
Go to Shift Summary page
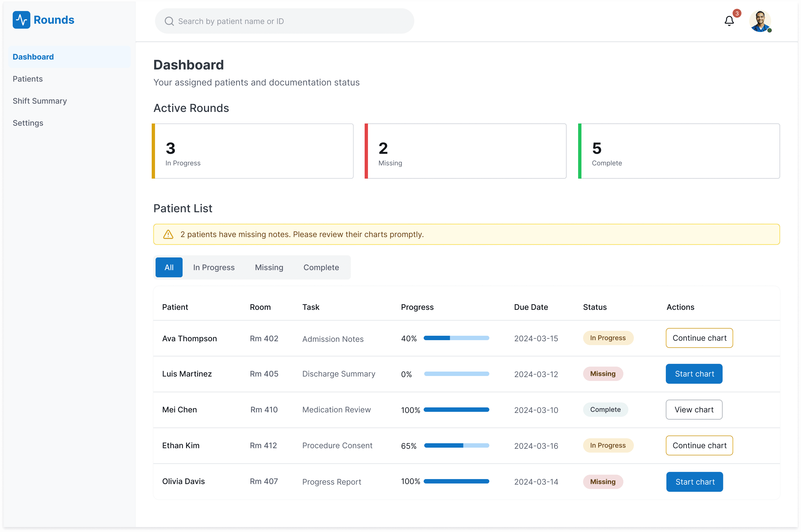[x=40, y=101]
